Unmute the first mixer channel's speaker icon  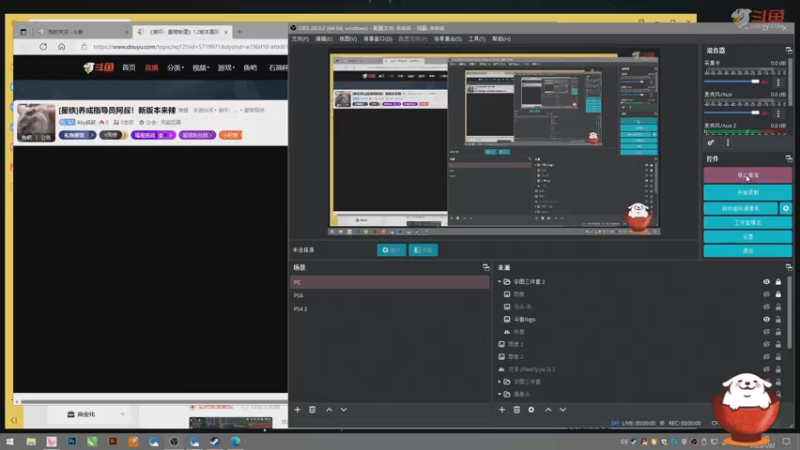click(x=765, y=82)
